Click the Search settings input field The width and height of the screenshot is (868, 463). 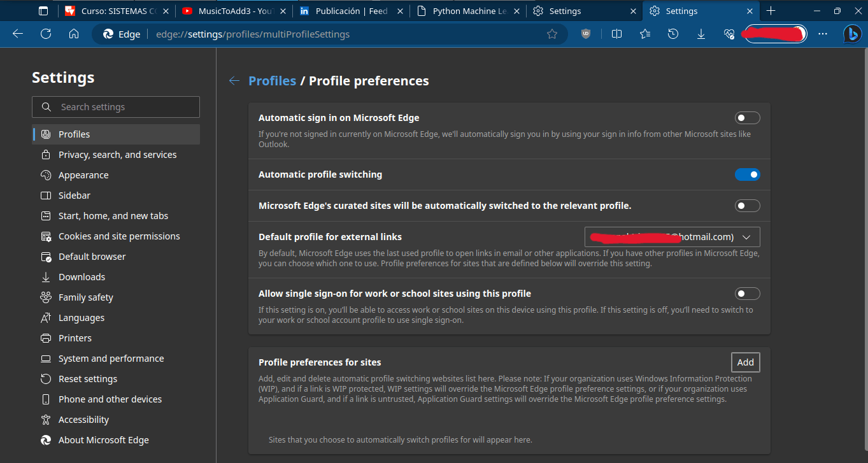(x=116, y=107)
